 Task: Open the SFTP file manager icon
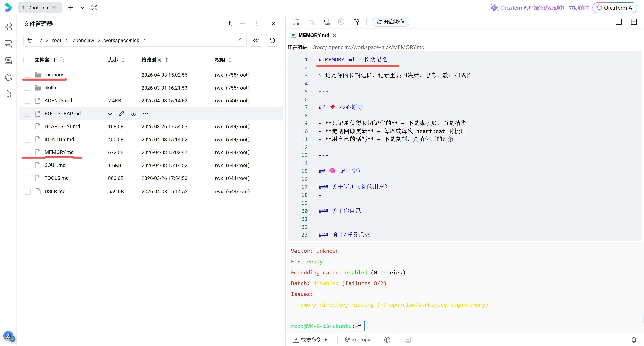[x=296, y=22]
